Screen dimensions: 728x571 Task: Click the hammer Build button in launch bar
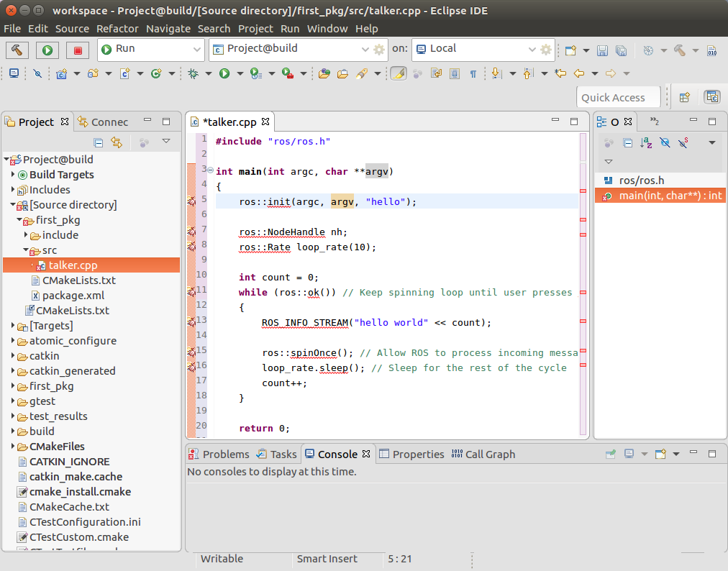click(18, 50)
